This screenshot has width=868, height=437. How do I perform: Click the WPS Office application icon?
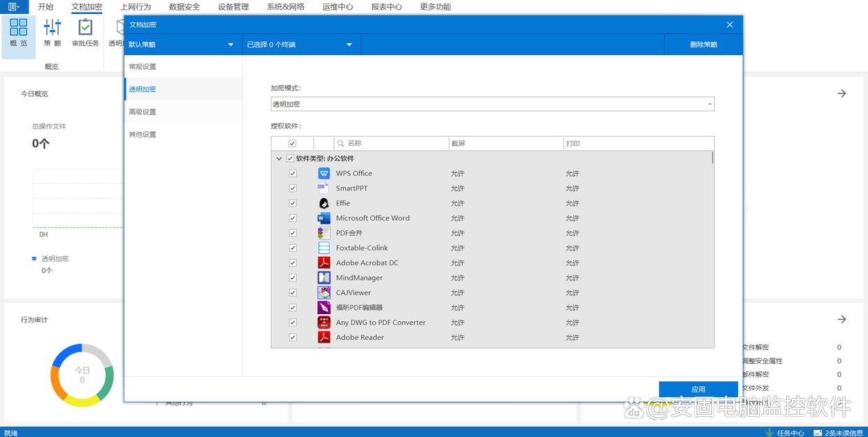[x=324, y=173]
